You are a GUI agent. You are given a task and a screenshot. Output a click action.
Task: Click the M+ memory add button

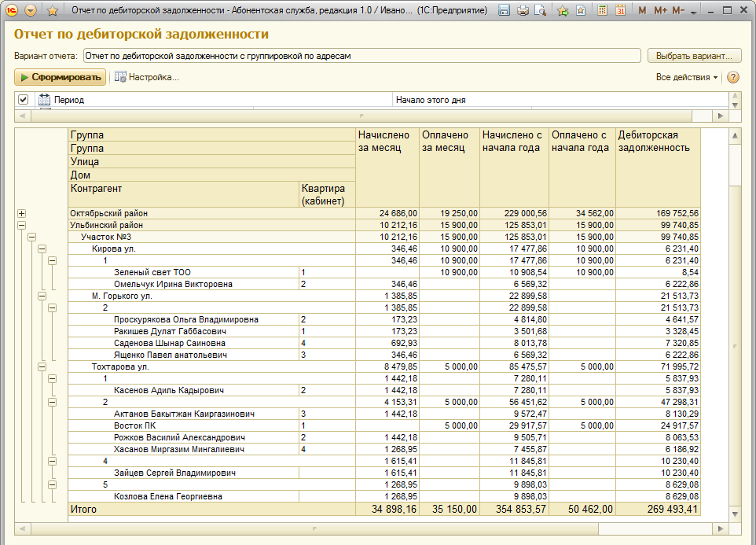click(x=660, y=11)
